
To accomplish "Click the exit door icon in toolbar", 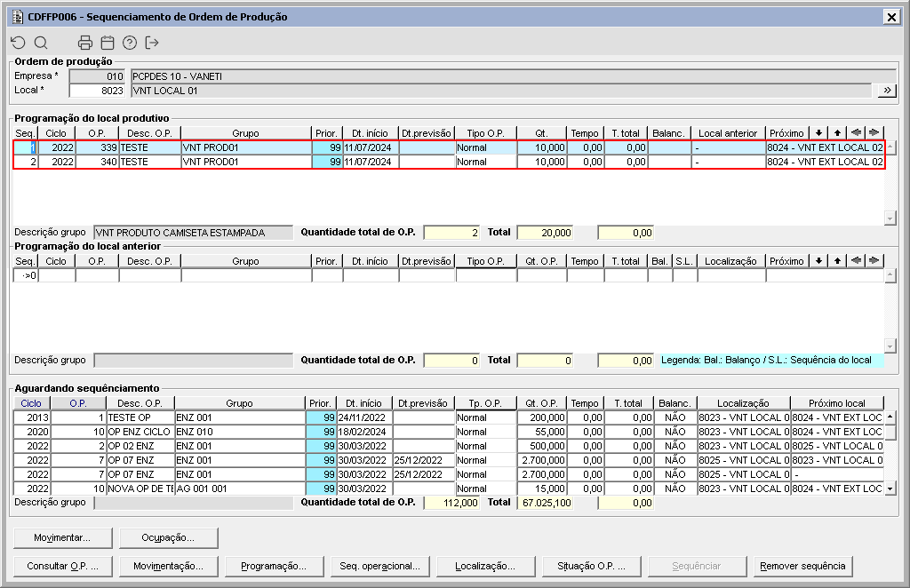I will pyautogui.click(x=152, y=43).
